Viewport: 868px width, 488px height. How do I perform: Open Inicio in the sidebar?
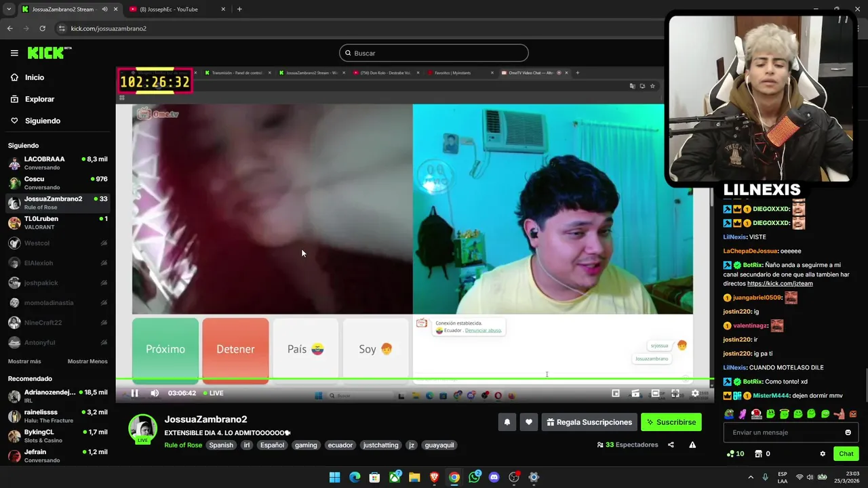point(27,77)
